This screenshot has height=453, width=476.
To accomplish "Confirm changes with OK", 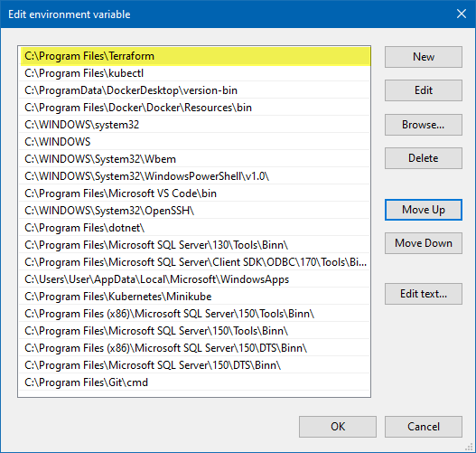I will pyautogui.click(x=338, y=427).
